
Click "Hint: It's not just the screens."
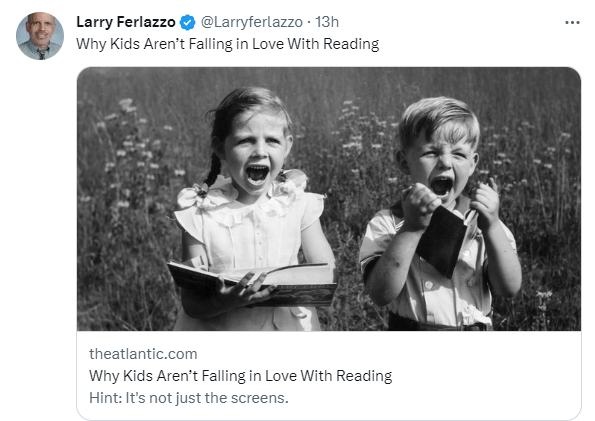(189, 398)
